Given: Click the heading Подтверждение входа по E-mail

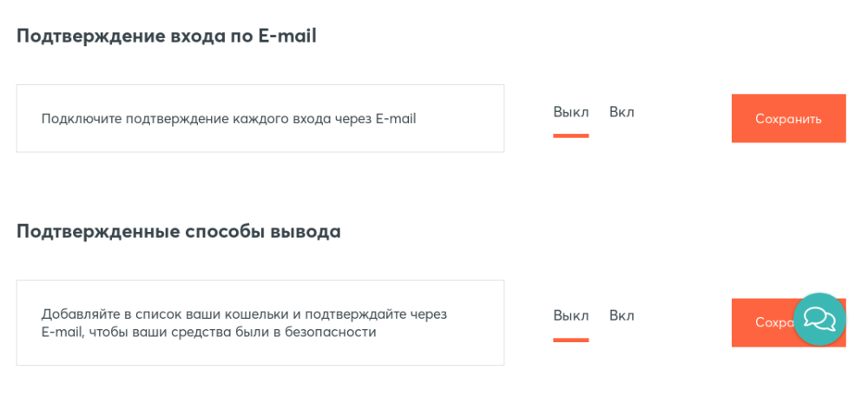Looking at the screenshot, I should coord(167,36).
